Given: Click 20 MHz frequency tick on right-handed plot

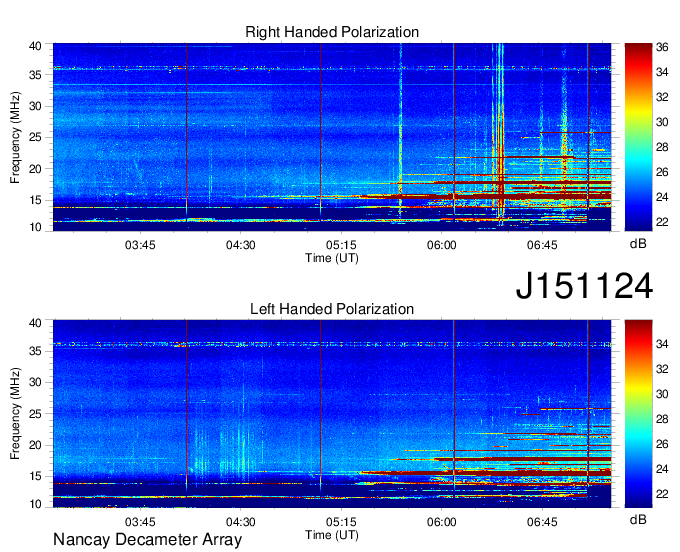Looking at the screenshot, I should 35,169.
